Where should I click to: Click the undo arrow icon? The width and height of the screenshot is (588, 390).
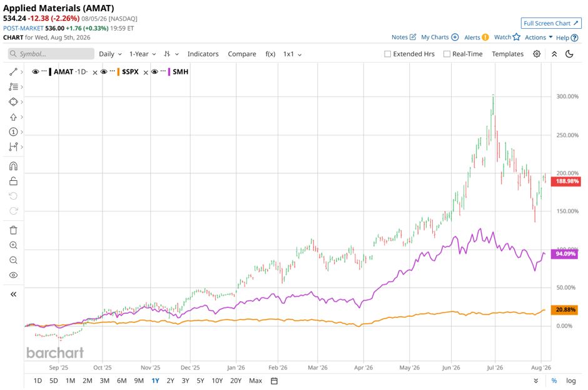tap(14, 196)
